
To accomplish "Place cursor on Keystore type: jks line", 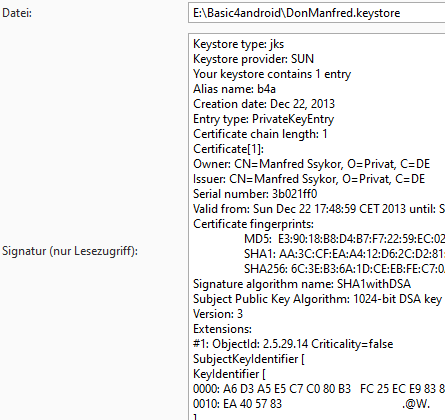I will click(x=238, y=44).
